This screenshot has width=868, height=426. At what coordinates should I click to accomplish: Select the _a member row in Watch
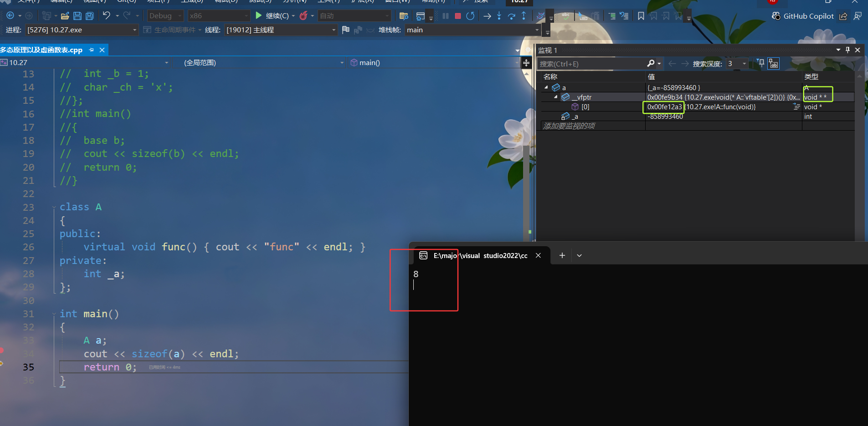tap(698, 117)
